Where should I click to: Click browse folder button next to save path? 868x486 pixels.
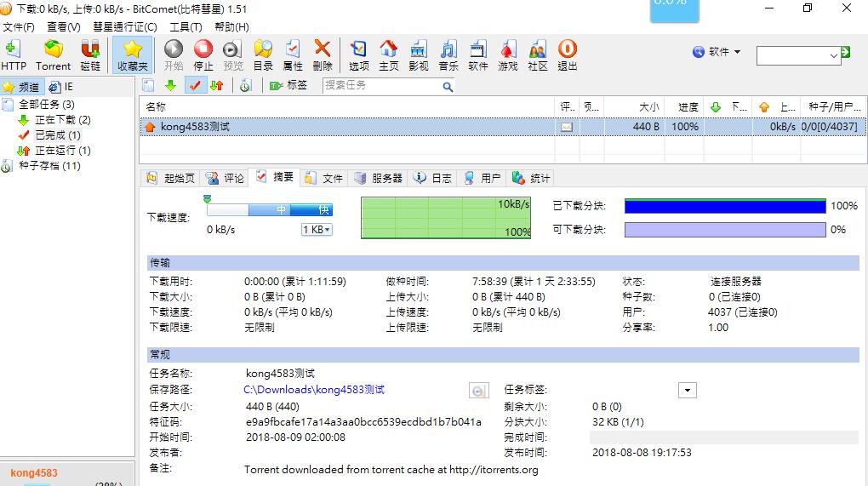point(479,391)
